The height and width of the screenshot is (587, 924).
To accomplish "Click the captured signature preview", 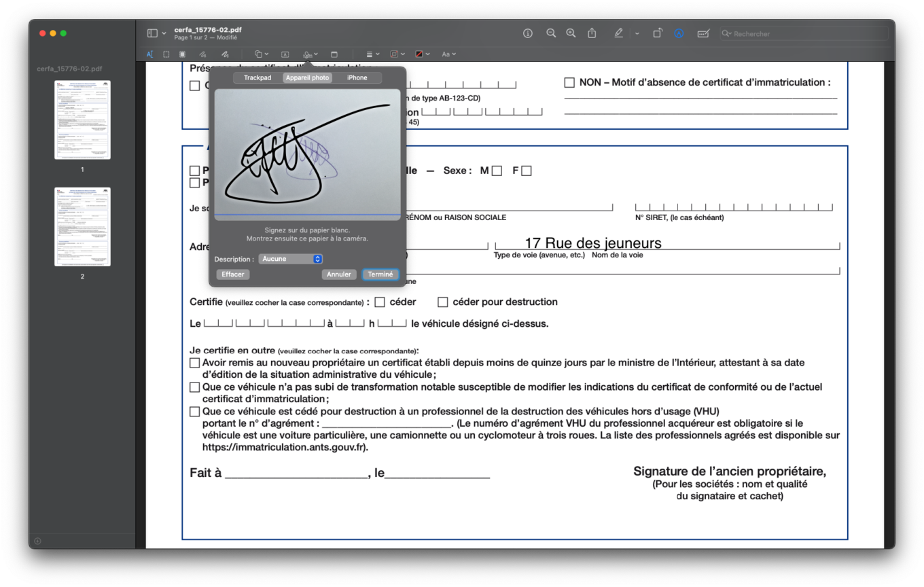I will pos(308,154).
